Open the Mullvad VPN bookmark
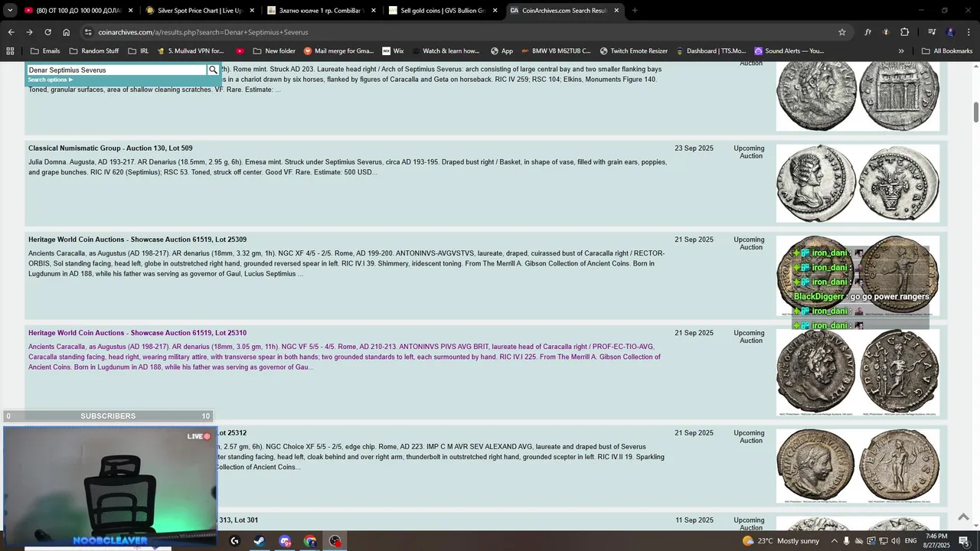 coord(191,51)
